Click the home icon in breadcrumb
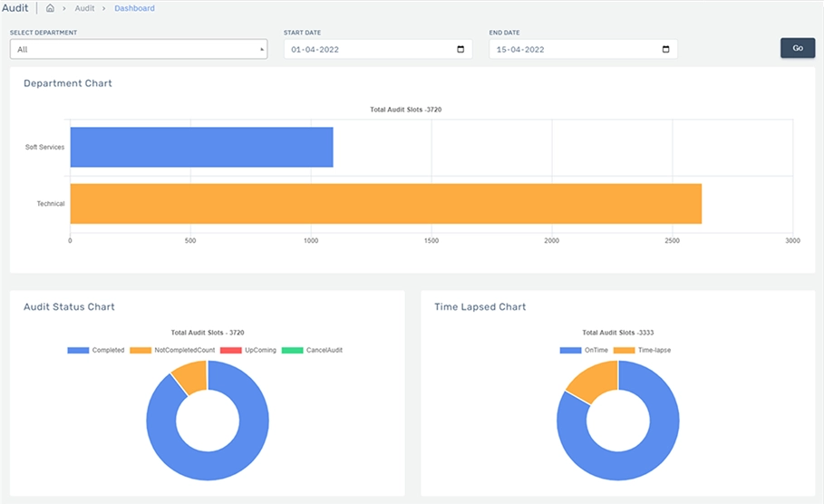Screen dimensions: 824x504 [50, 8]
